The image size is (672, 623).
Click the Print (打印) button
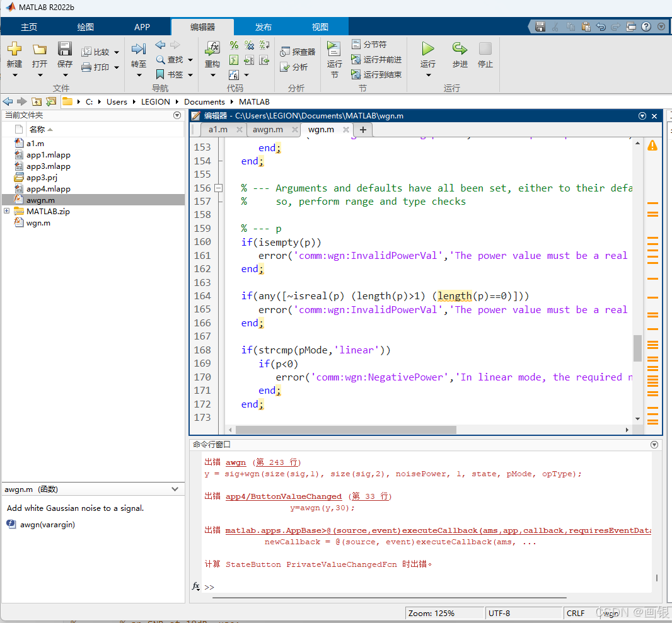[x=96, y=67]
